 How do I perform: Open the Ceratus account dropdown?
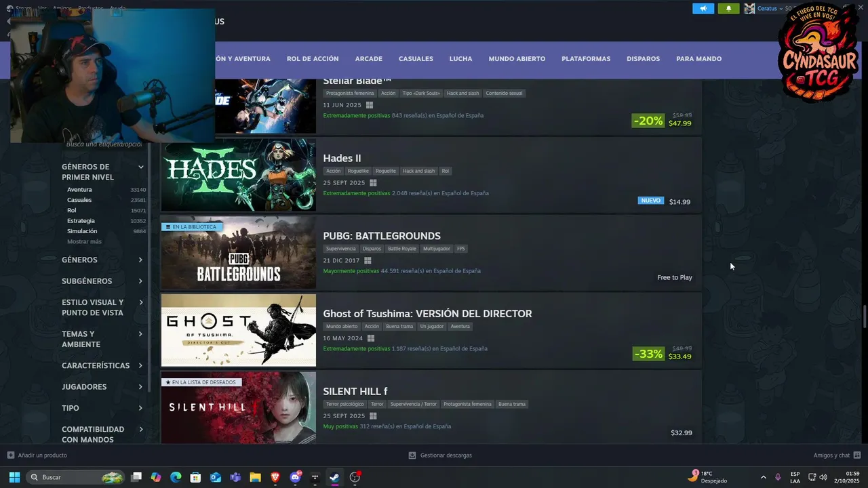tap(770, 8)
